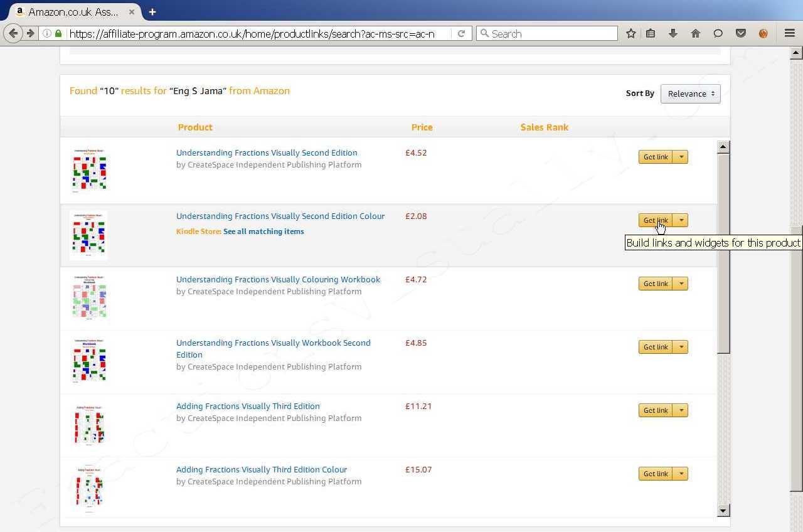
Task: Expand Get link arrow for Second Edition Colour
Action: [681, 220]
